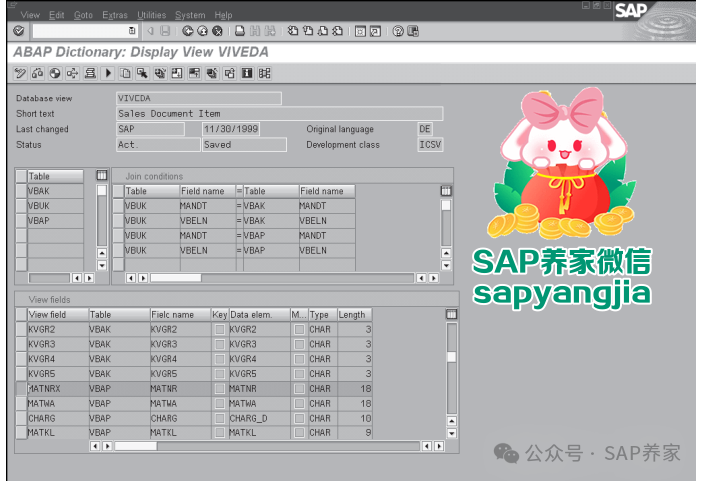Image resolution: width=703 pixels, height=481 pixels.
Task: Click the Where-used list arrows icon
Action: pyautogui.click(x=73, y=73)
